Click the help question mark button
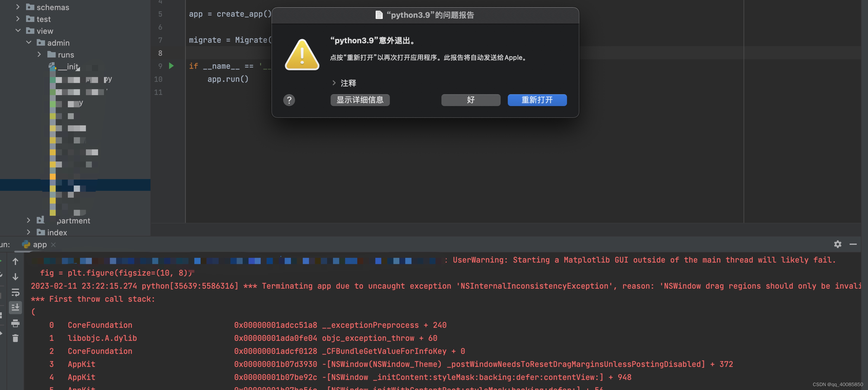868x390 pixels. pyautogui.click(x=289, y=100)
